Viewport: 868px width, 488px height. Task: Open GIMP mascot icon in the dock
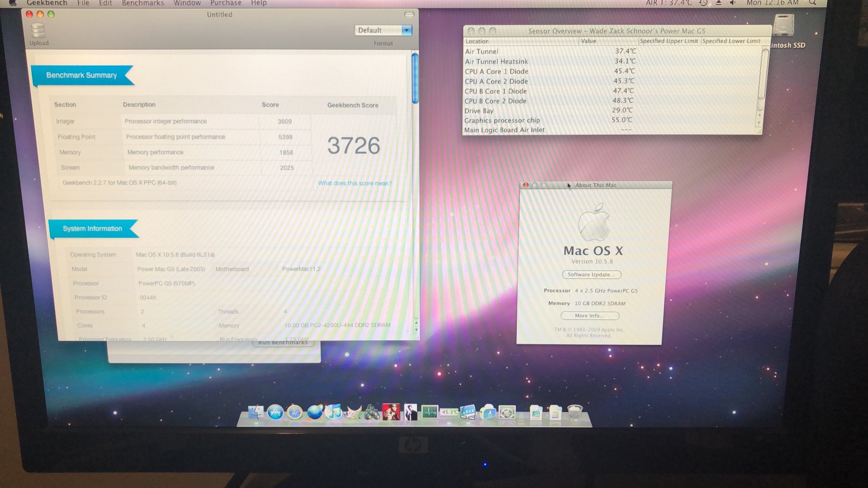tap(353, 412)
